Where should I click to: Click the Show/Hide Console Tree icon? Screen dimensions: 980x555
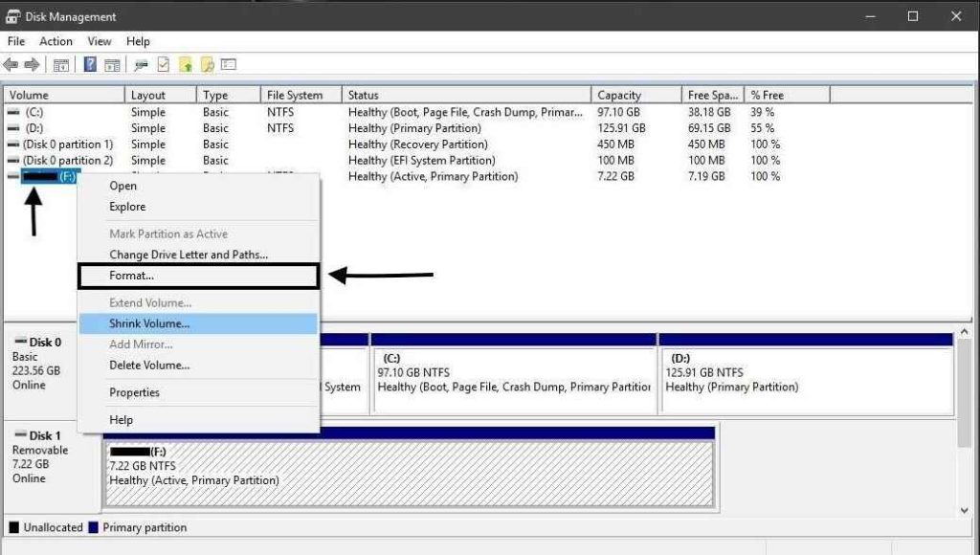tap(61, 65)
